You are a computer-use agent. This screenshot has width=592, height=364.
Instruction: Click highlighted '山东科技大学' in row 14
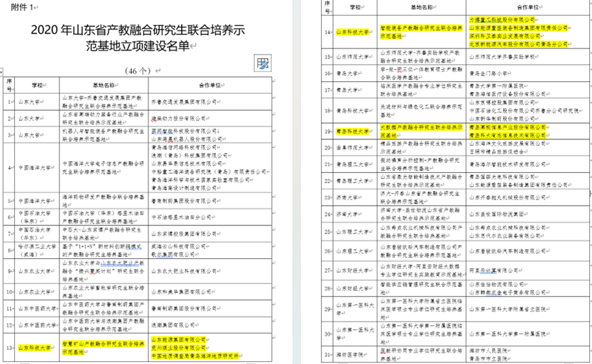point(352,32)
